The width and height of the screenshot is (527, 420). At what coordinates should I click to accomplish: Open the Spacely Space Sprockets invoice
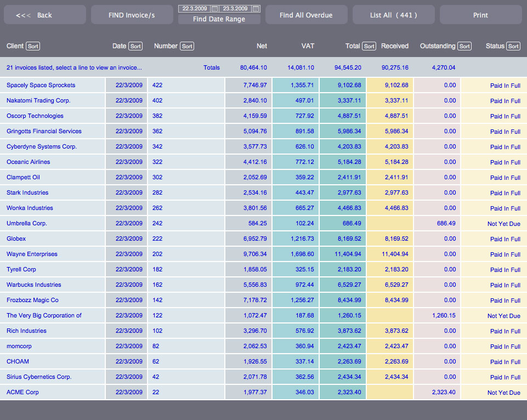[x=263, y=86]
